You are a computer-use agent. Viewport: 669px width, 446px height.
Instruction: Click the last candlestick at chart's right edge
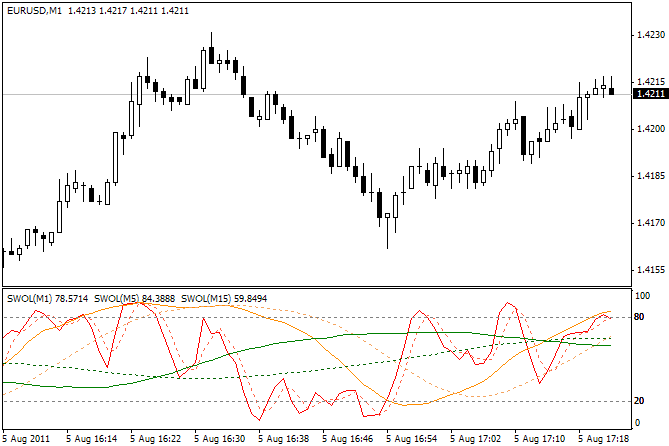pyautogui.click(x=611, y=90)
